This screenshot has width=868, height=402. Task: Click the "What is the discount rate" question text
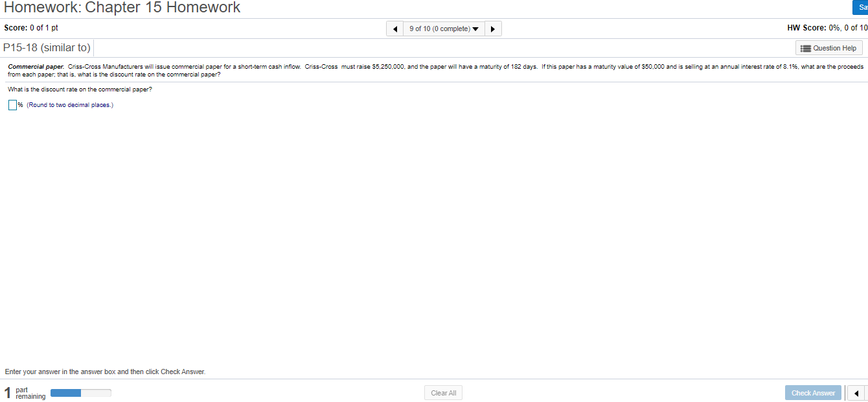point(80,89)
